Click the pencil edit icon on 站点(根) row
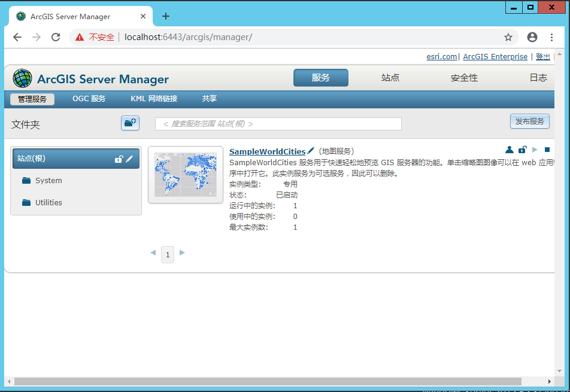Image resolution: width=570 pixels, height=392 pixels. 129,159
